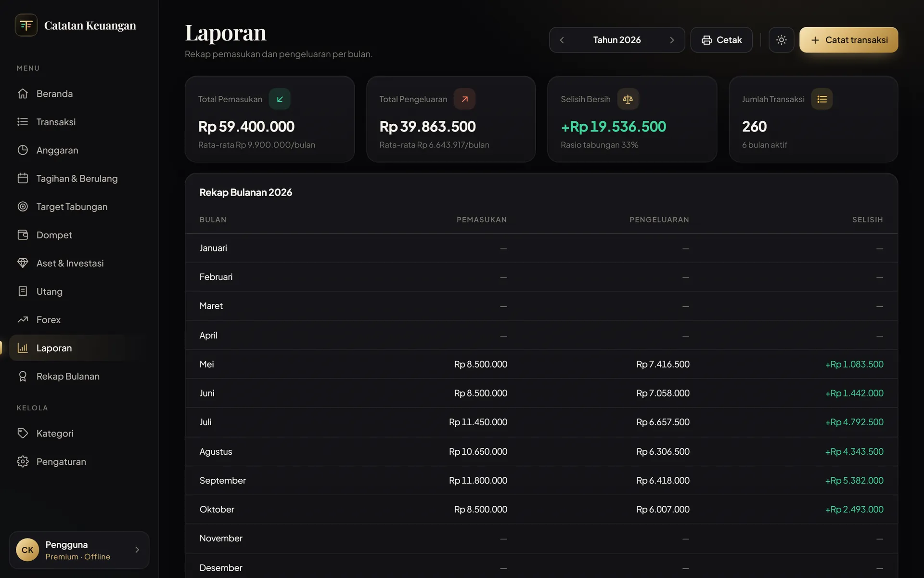Click the Selisih Bersih scales icon
Viewport: 924px width, 578px height.
pyautogui.click(x=628, y=99)
